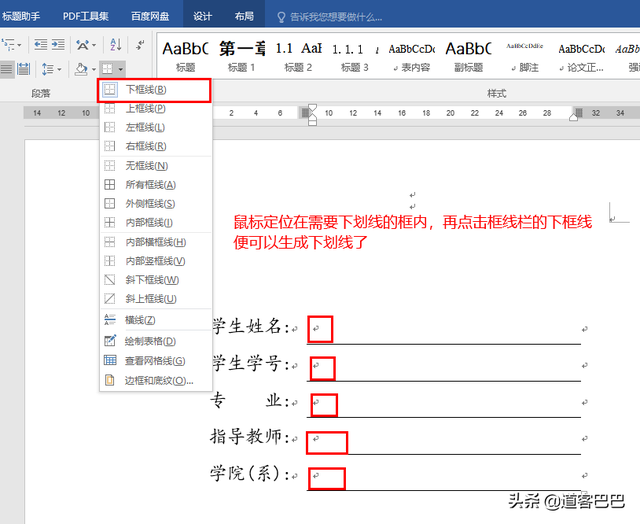Apply the 标题 style
The image size is (640, 524).
tap(185, 56)
